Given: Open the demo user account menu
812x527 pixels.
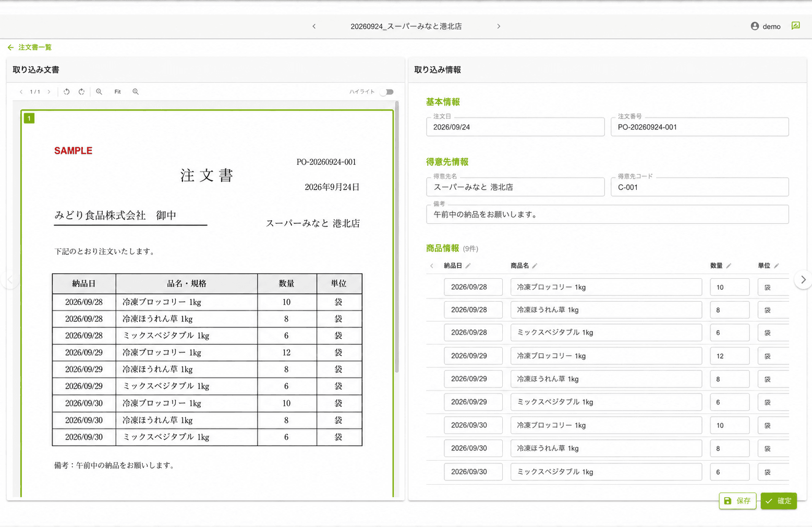Looking at the screenshot, I should 766,26.
